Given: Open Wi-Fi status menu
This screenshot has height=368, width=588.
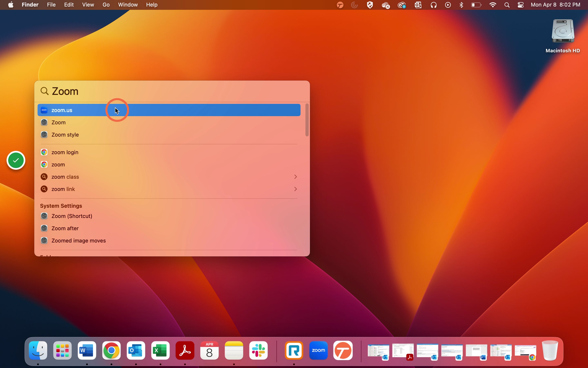Looking at the screenshot, I should (x=493, y=5).
